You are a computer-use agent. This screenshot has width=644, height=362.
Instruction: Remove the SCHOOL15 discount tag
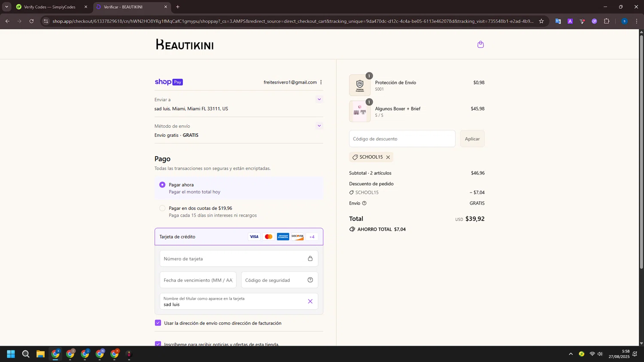388,157
